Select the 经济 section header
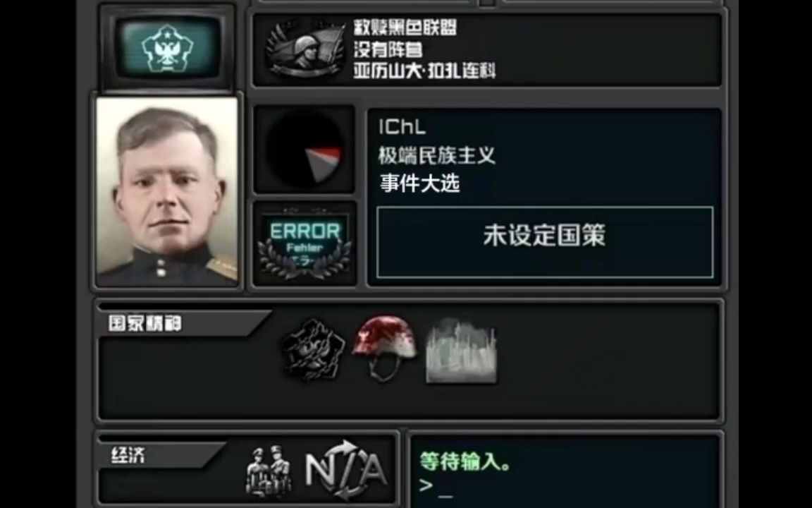812x508 pixels. coord(128,455)
